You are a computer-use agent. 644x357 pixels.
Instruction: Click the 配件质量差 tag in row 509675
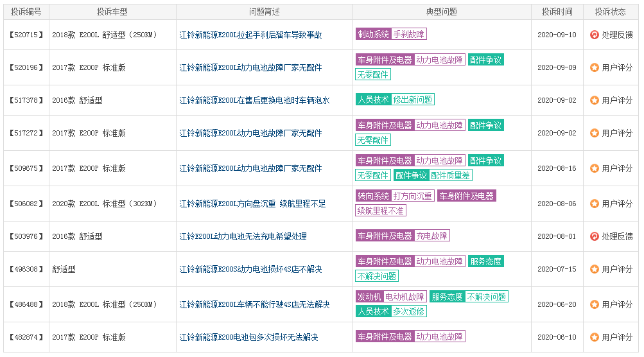[451, 175]
